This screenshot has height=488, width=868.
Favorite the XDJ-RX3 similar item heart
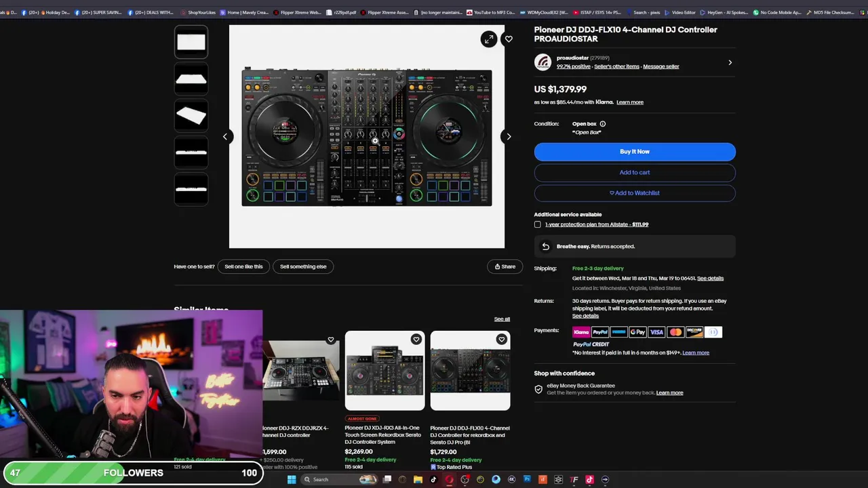[416, 340]
